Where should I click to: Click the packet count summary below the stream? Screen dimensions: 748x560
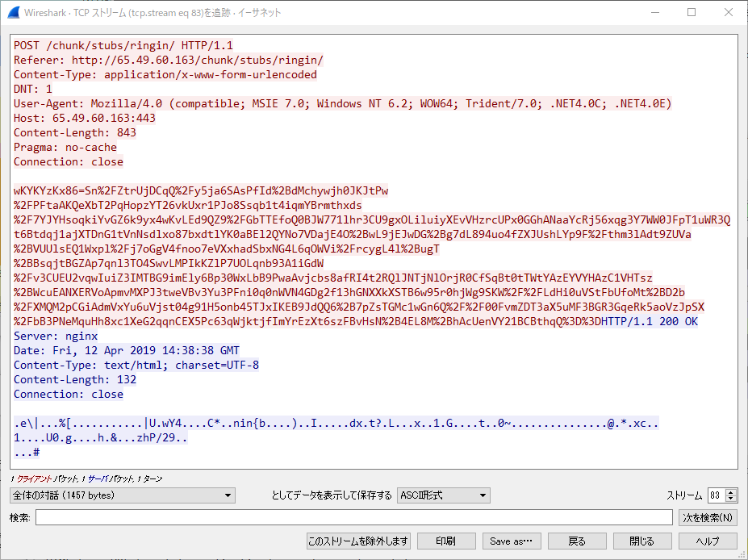(86, 479)
